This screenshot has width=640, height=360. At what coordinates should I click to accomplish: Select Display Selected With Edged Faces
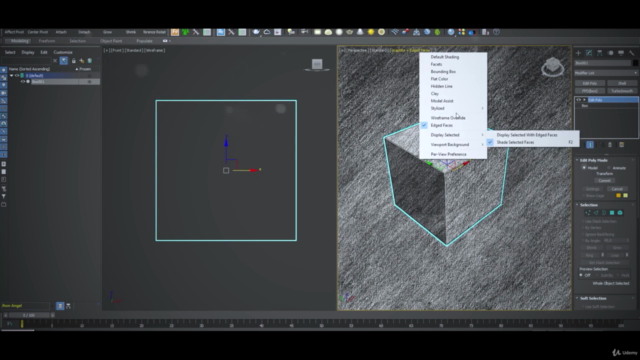click(x=527, y=135)
